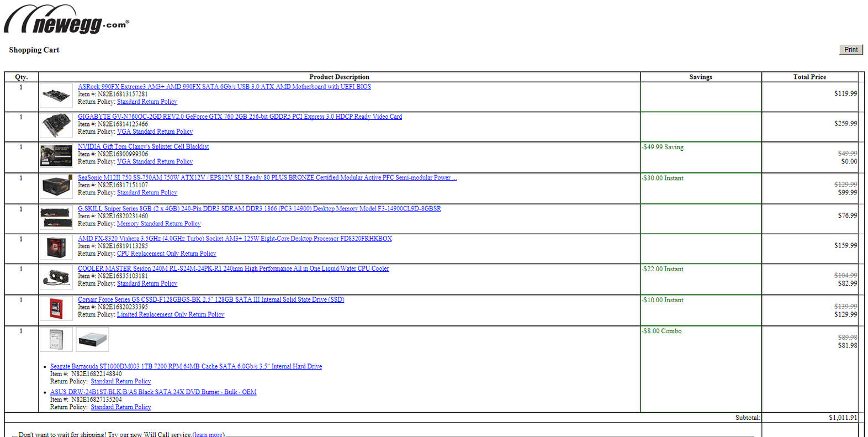Open Standard Return Policy for Cooler Master cooler

click(x=147, y=283)
